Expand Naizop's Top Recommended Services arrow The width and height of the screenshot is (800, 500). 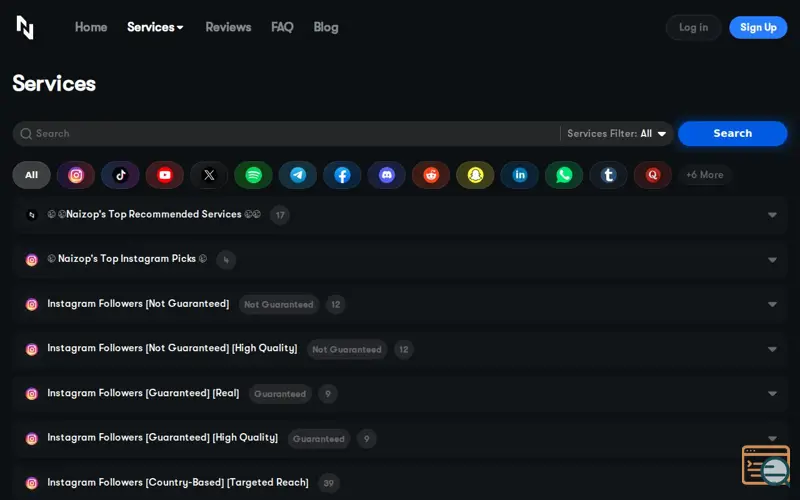[772, 215]
